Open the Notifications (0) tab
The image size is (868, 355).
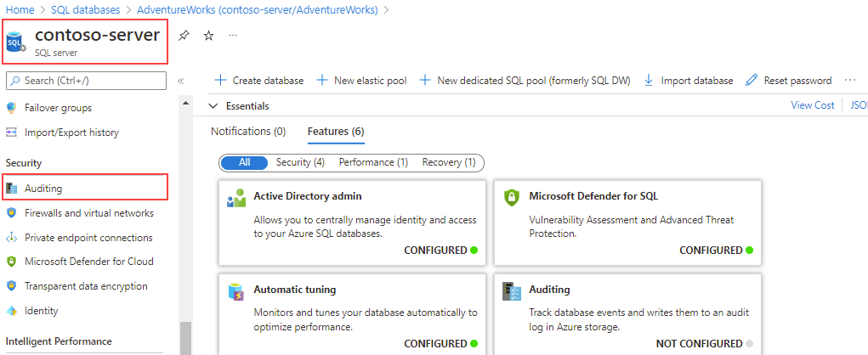[248, 132]
